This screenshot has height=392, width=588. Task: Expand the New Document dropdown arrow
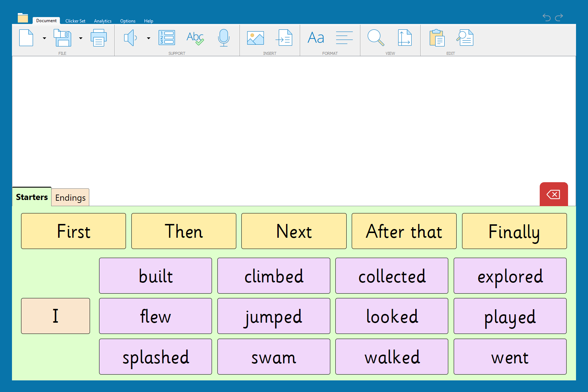tap(44, 38)
